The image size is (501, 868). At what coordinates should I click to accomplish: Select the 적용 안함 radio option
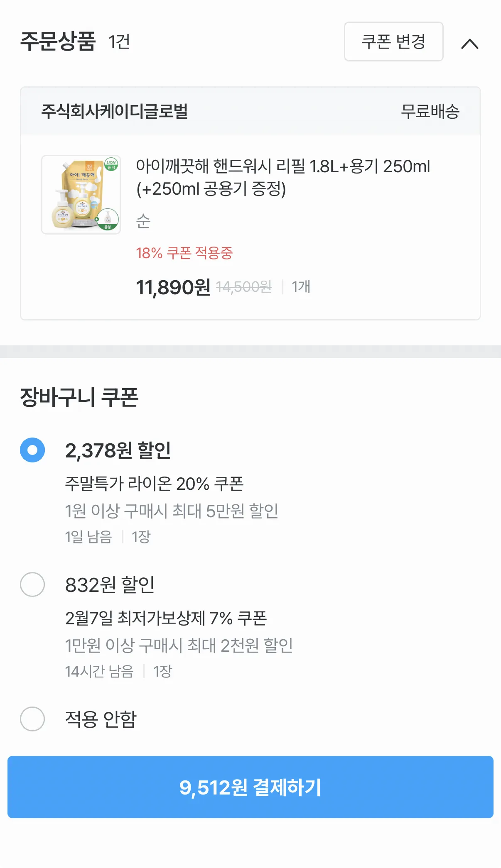pyautogui.click(x=32, y=719)
